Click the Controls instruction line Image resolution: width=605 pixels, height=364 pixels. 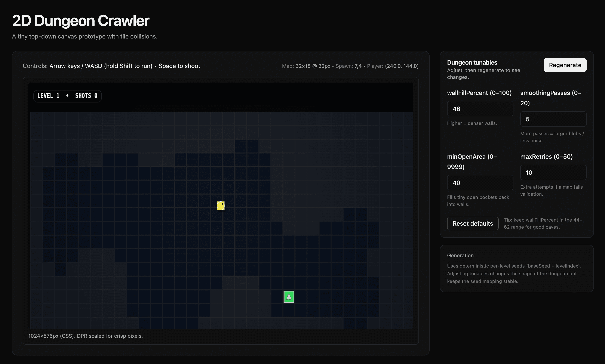click(x=111, y=66)
